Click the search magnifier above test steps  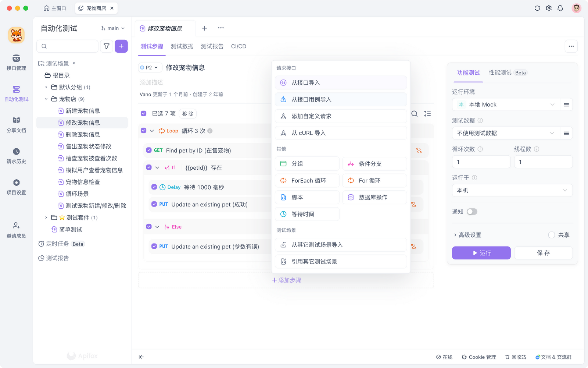coord(414,114)
